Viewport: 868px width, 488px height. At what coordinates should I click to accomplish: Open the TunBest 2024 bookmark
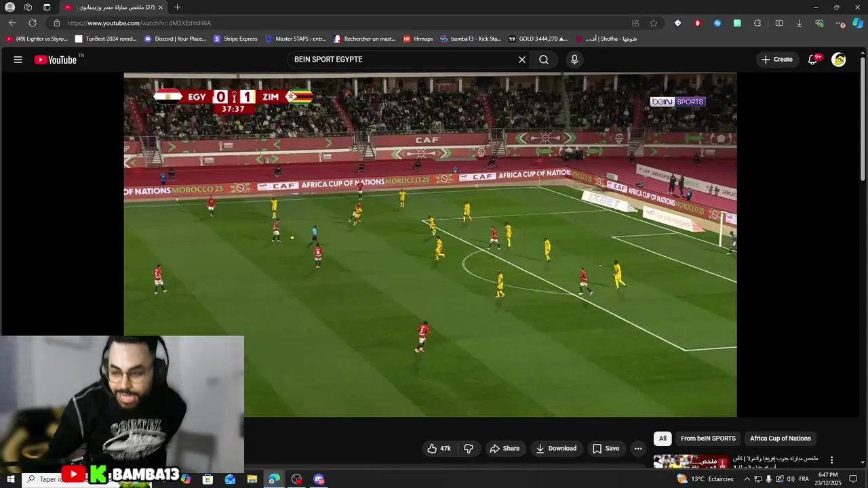click(x=106, y=39)
